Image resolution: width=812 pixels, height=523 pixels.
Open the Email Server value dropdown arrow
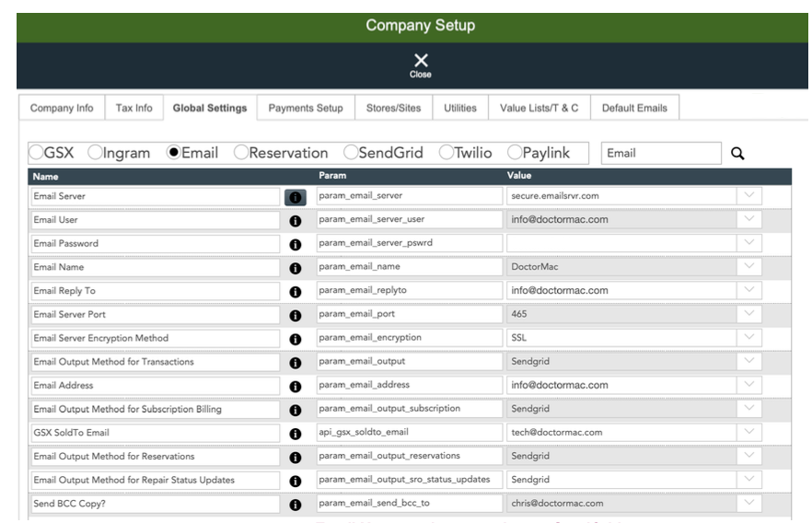pyautogui.click(x=748, y=196)
